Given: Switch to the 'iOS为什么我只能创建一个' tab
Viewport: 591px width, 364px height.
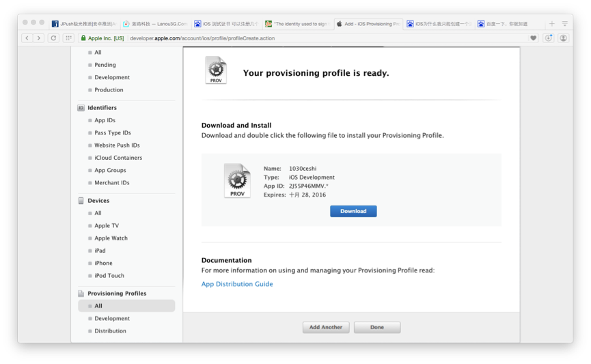Looking at the screenshot, I should 439,24.
